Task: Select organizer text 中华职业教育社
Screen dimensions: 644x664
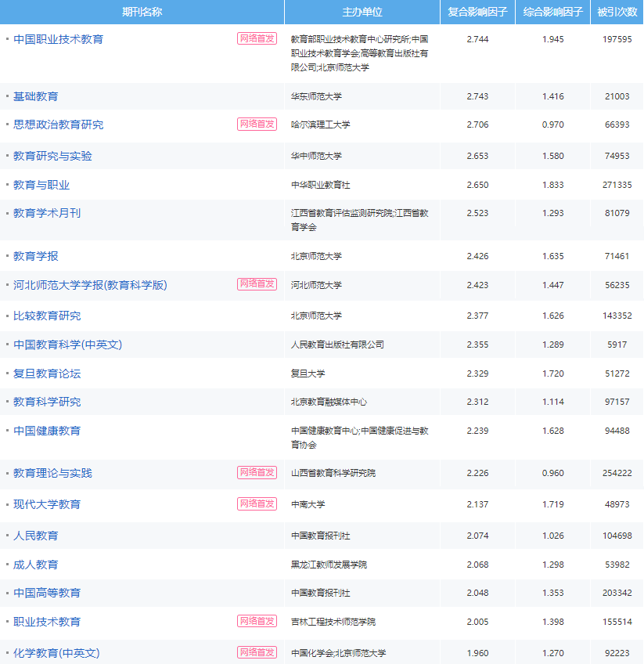Action: pyautogui.click(x=321, y=185)
